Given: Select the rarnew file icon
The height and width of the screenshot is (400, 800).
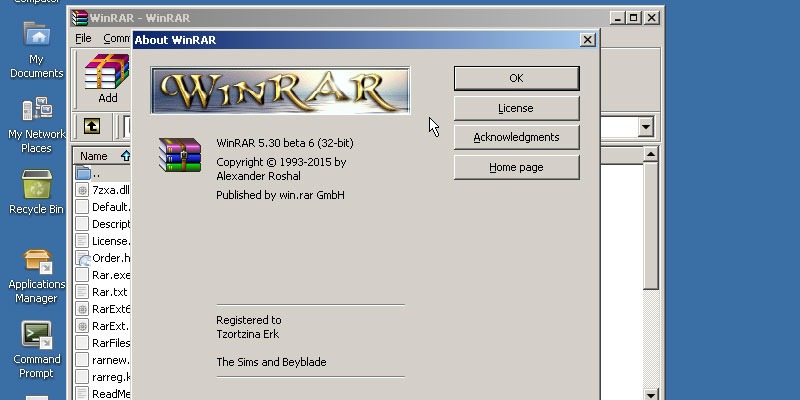Looking at the screenshot, I should pyautogui.click(x=82, y=360).
